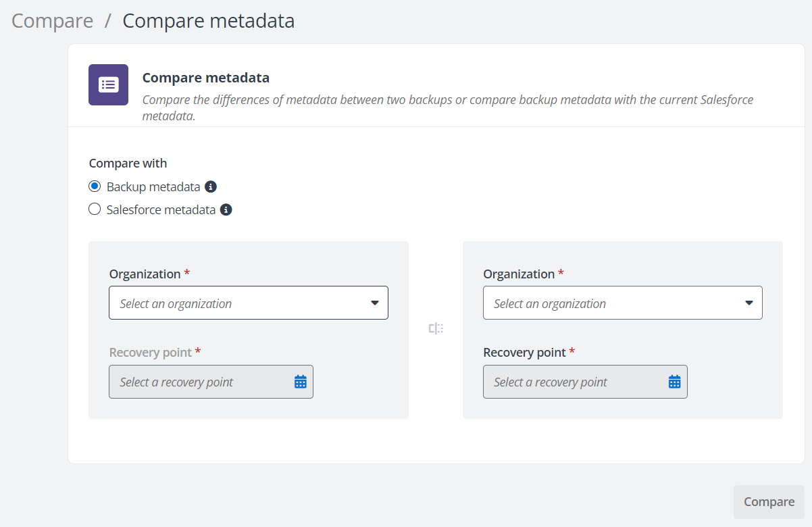Navigate to Compare via the breadcrumb
812x527 pixels.
51,20
